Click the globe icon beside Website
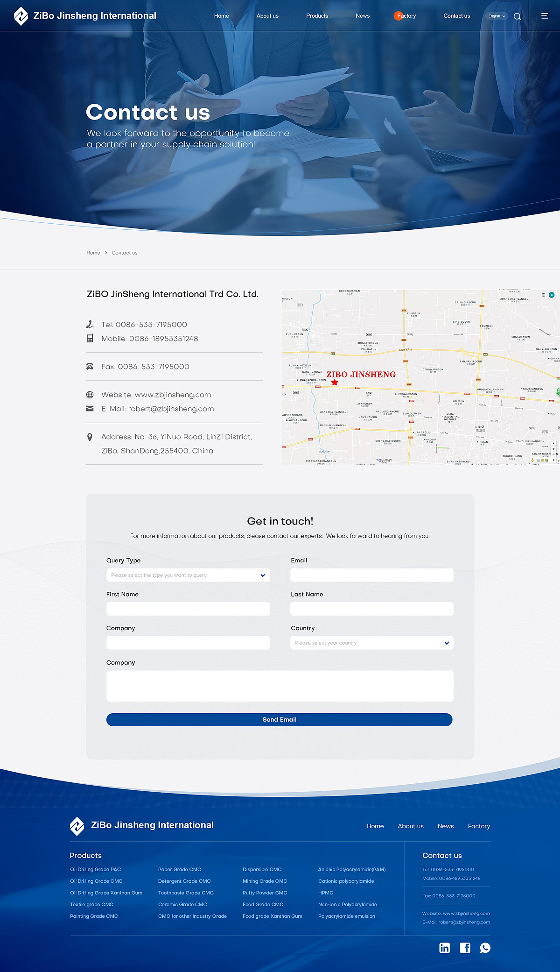 [x=90, y=395]
